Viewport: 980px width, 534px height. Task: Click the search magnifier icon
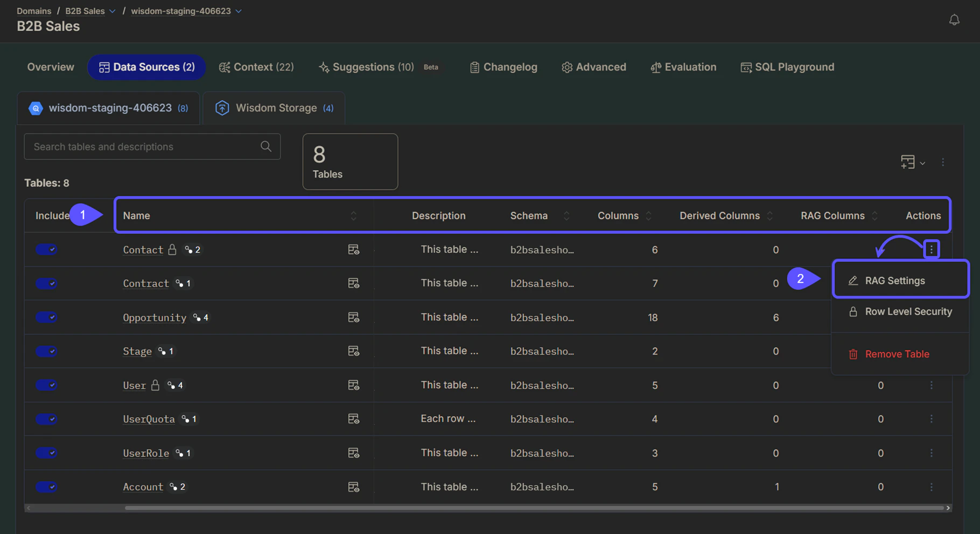pos(266,146)
